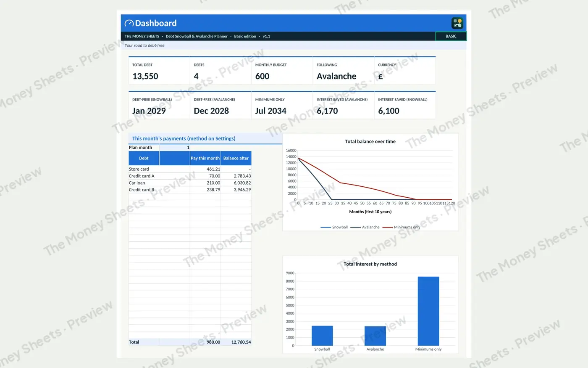
Task: Click the Total interest by method chart title
Action: click(x=370, y=264)
